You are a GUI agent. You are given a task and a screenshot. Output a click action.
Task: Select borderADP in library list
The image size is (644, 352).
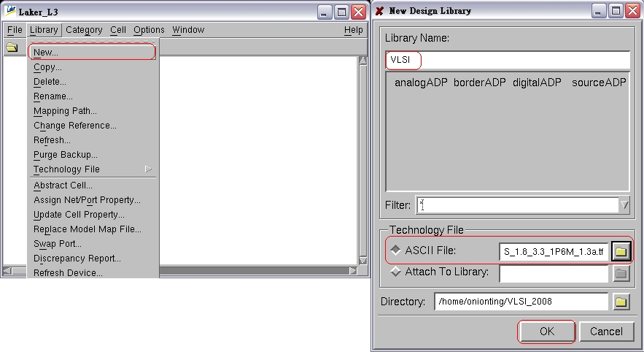point(480,83)
